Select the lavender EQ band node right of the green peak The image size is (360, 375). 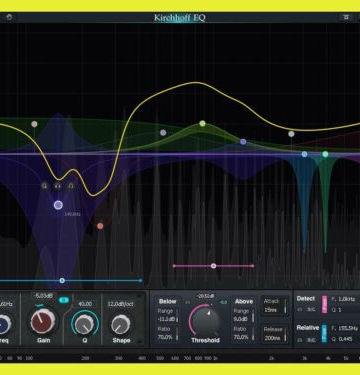click(243, 142)
